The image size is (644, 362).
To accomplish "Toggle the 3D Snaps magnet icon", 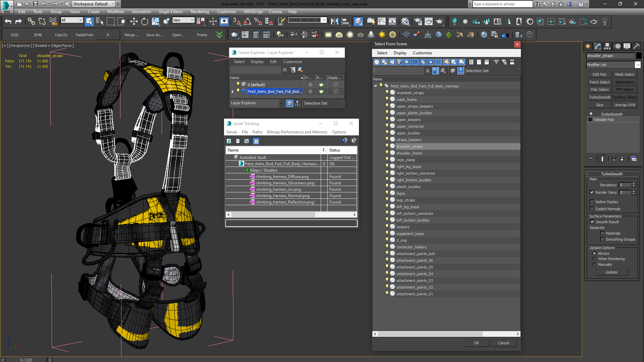I will pyautogui.click(x=236, y=21).
